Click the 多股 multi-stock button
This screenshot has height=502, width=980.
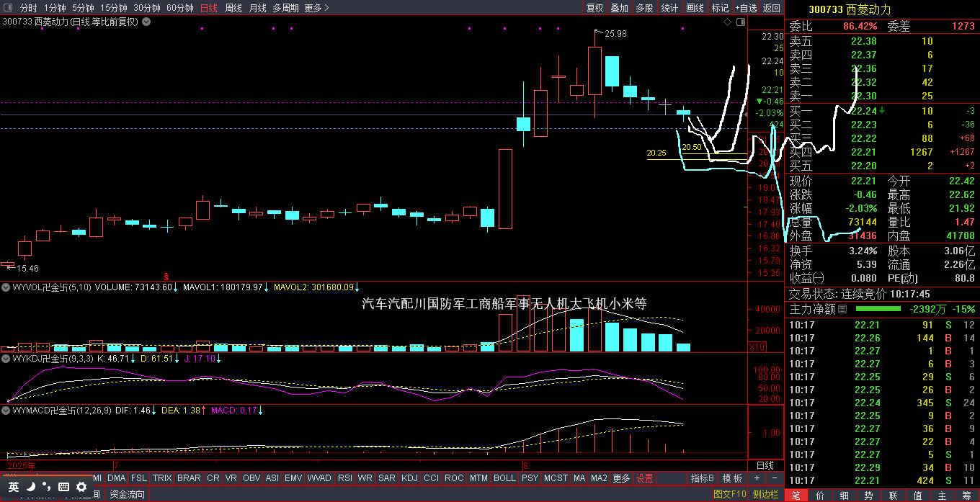point(644,8)
